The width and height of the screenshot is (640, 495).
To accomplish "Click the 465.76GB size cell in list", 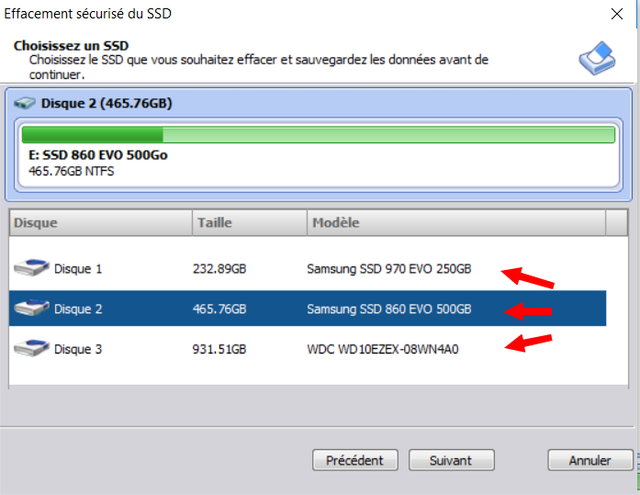I will 220,309.
